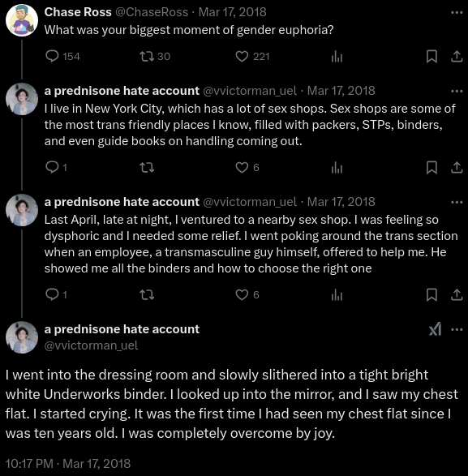Open the @ChaseRoss handle link
468x476 pixels.
[x=152, y=12]
